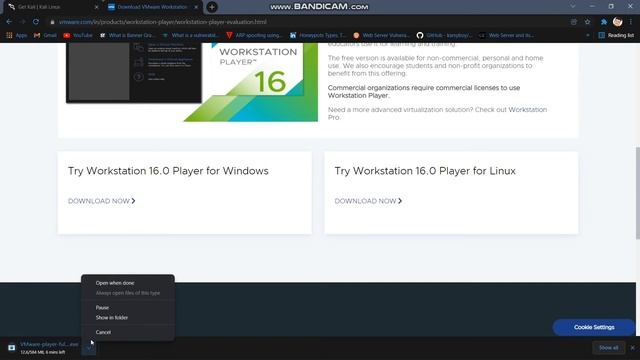Screen dimensions: 640x360
Task: Open the 'What is a vulnerabil...' bookmark
Action: click(x=191, y=36)
